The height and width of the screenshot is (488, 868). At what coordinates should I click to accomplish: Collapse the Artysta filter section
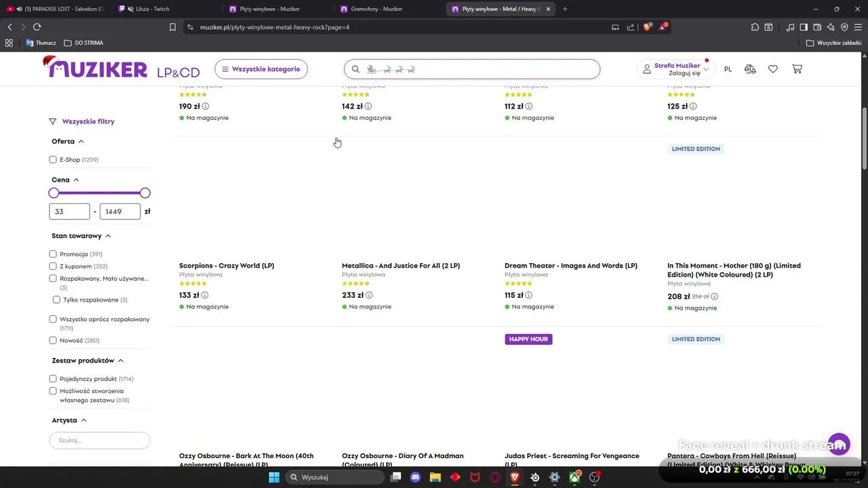point(69,420)
